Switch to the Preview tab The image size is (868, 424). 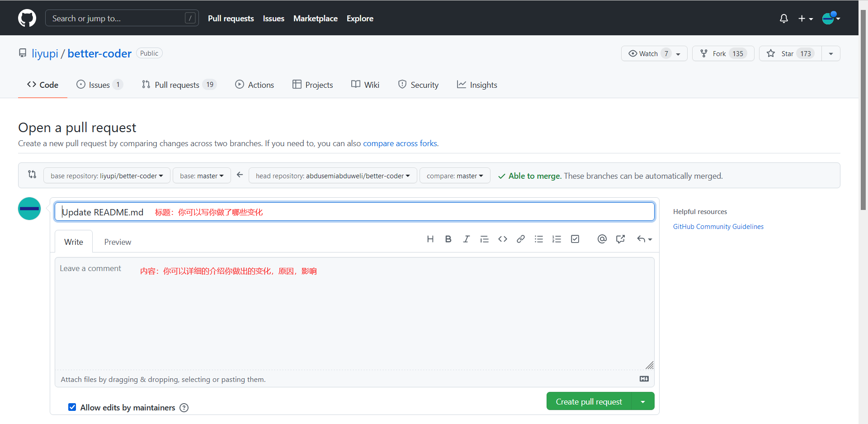(118, 242)
